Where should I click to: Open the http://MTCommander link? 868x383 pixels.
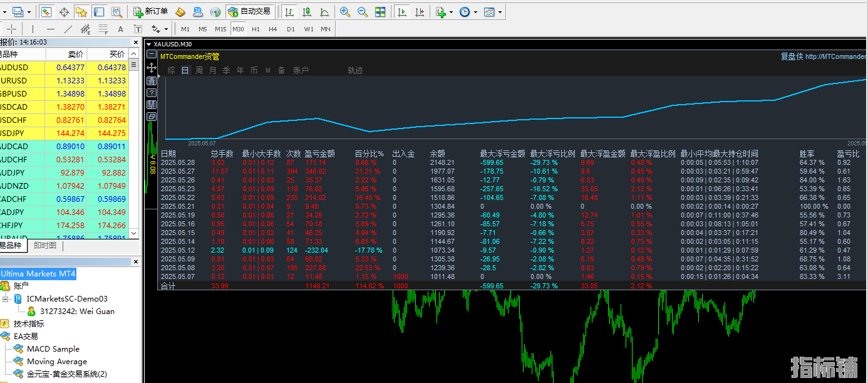click(x=836, y=56)
